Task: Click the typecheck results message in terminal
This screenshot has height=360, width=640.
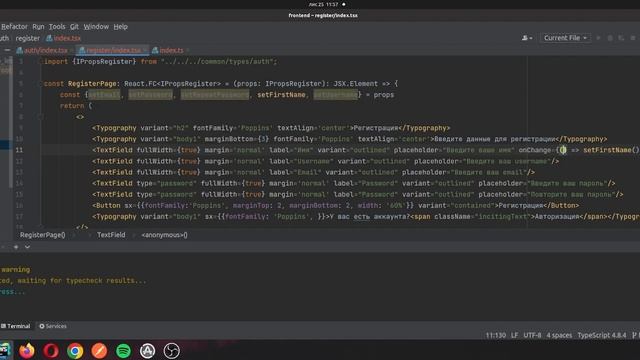Action: [x=73, y=281]
